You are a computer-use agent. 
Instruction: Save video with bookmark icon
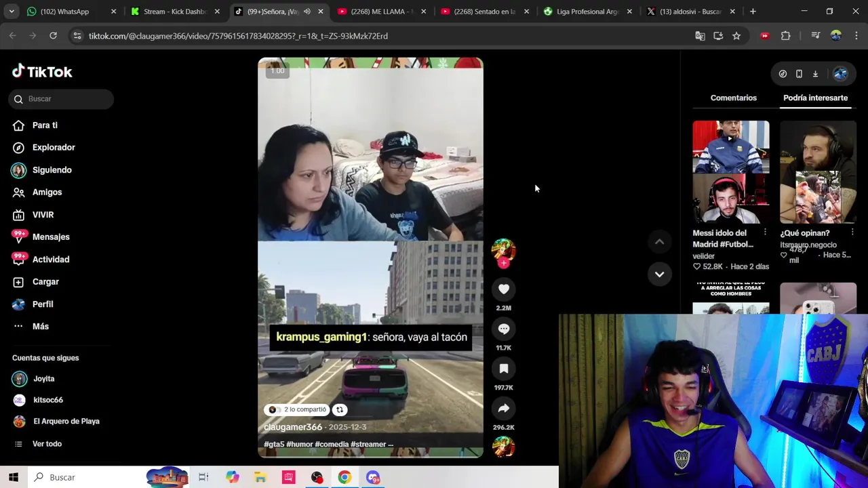pyautogui.click(x=504, y=369)
